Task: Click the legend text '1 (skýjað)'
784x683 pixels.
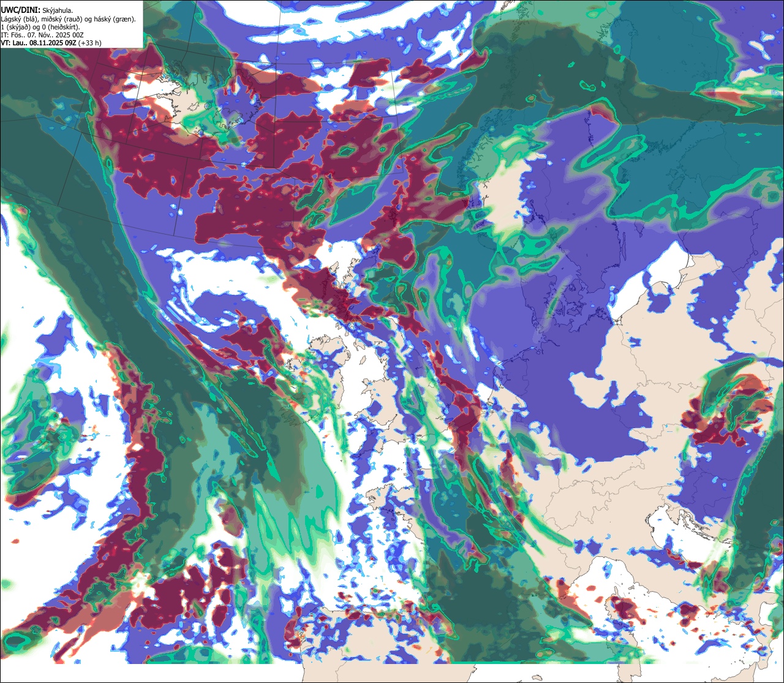Action: click(x=15, y=28)
